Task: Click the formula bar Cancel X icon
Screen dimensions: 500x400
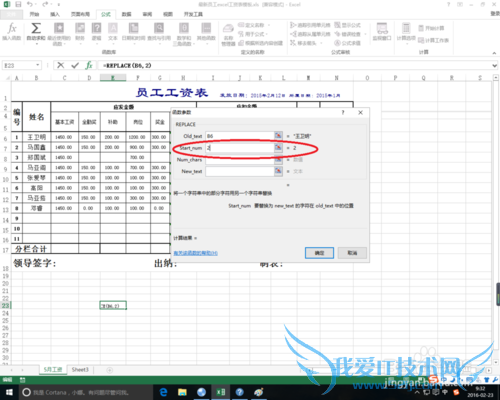Action: pyautogui.click(x=60, y=65)
